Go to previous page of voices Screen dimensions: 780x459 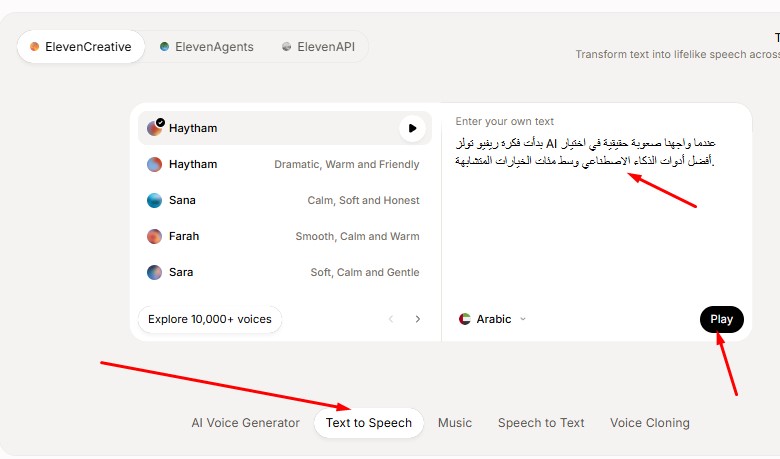[391, 319]
